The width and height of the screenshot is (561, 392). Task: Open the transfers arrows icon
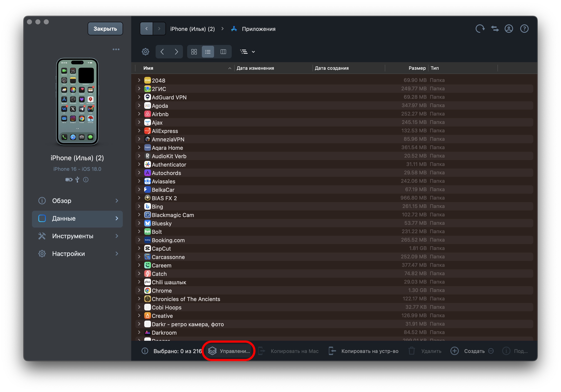[x=495, y=29]
